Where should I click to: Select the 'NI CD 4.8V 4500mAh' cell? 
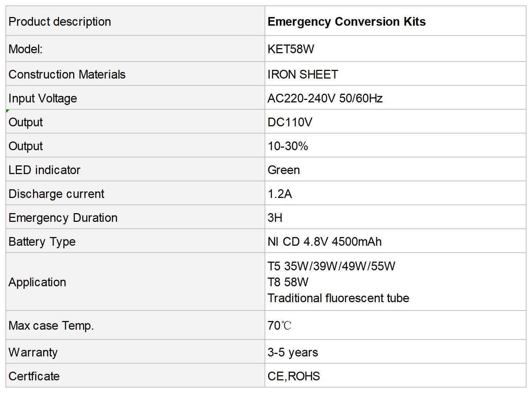395,241
